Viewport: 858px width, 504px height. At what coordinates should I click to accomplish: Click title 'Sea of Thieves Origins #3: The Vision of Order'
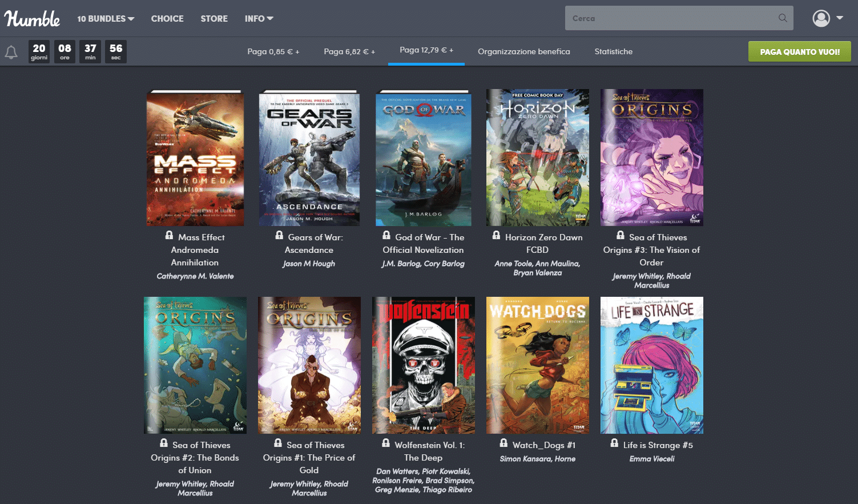point(652,250)
